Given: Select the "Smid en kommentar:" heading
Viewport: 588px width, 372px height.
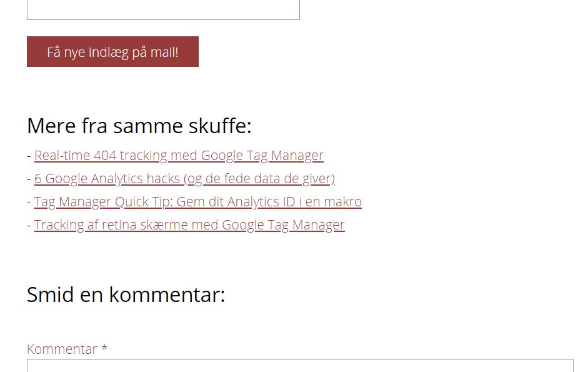Looking at the screenshot, I should click(126, 294).
